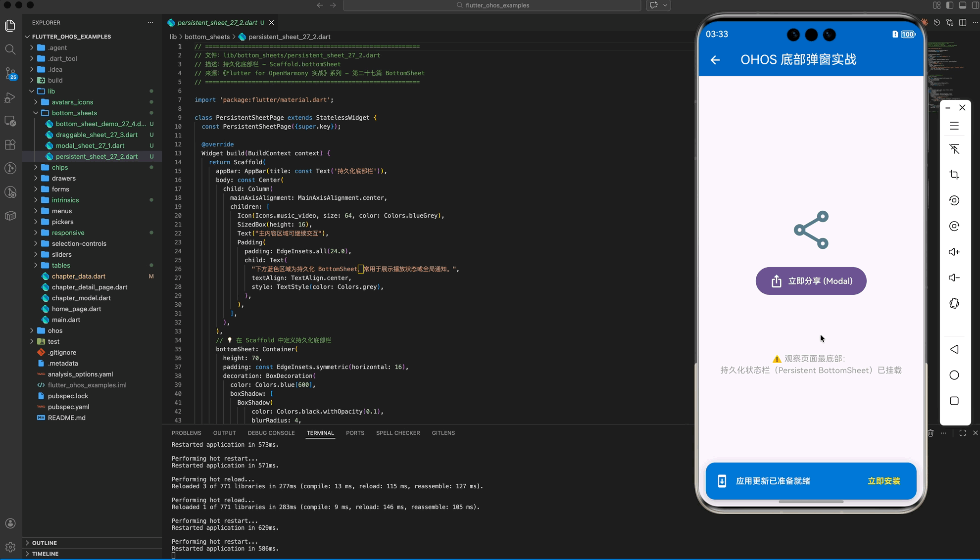The width and height of the screenshot is (980, 560).
Task: Click the emulator volume up icon
Action: click(954, 252)
